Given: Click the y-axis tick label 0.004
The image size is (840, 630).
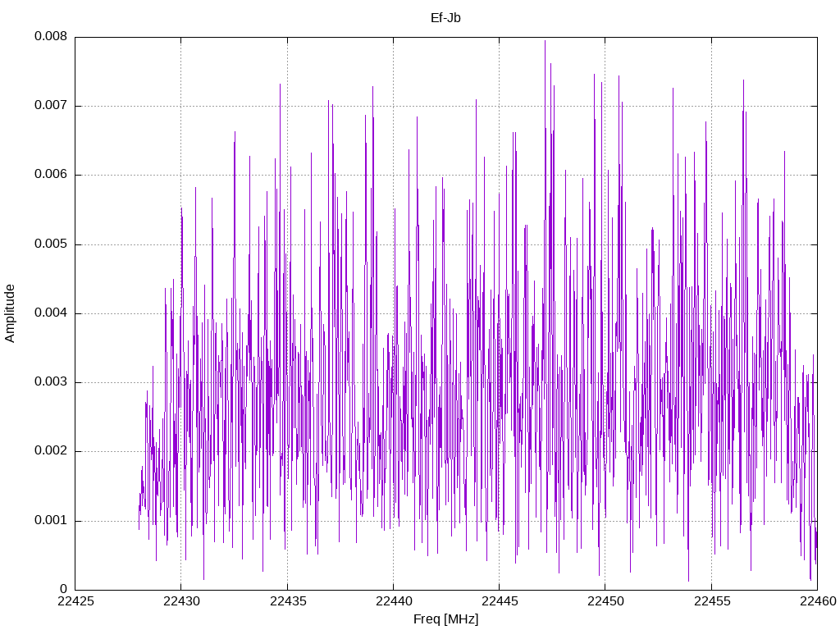Looking at the screenshot, I should (51, 313).
